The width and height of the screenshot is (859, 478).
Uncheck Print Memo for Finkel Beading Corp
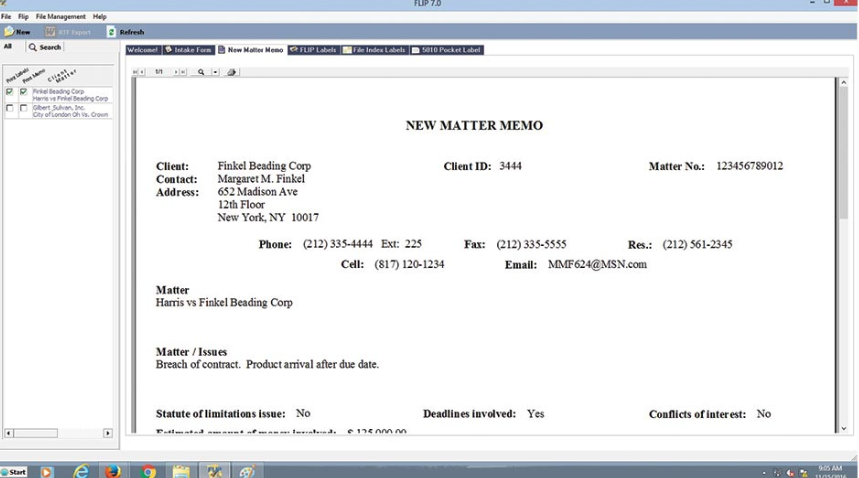click(23, 92)
